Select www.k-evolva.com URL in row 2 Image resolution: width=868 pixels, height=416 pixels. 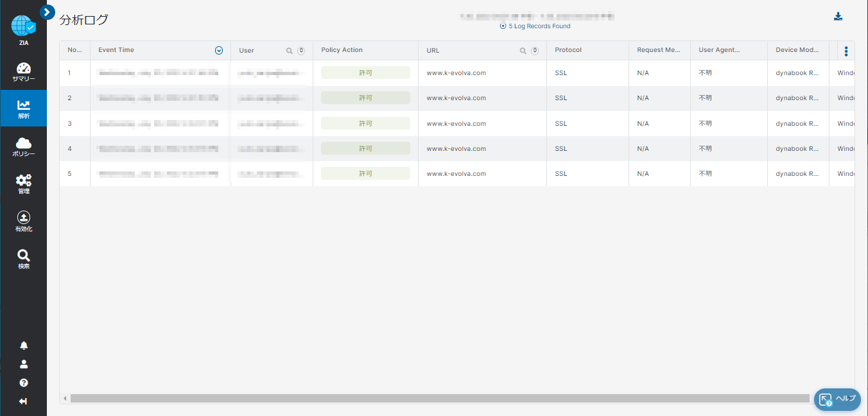point(456,98)
